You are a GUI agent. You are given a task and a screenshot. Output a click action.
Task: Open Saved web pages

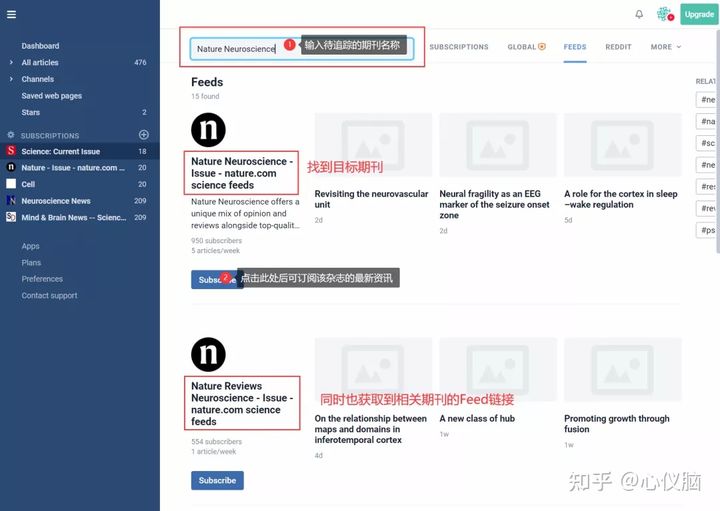click(52, 95)
